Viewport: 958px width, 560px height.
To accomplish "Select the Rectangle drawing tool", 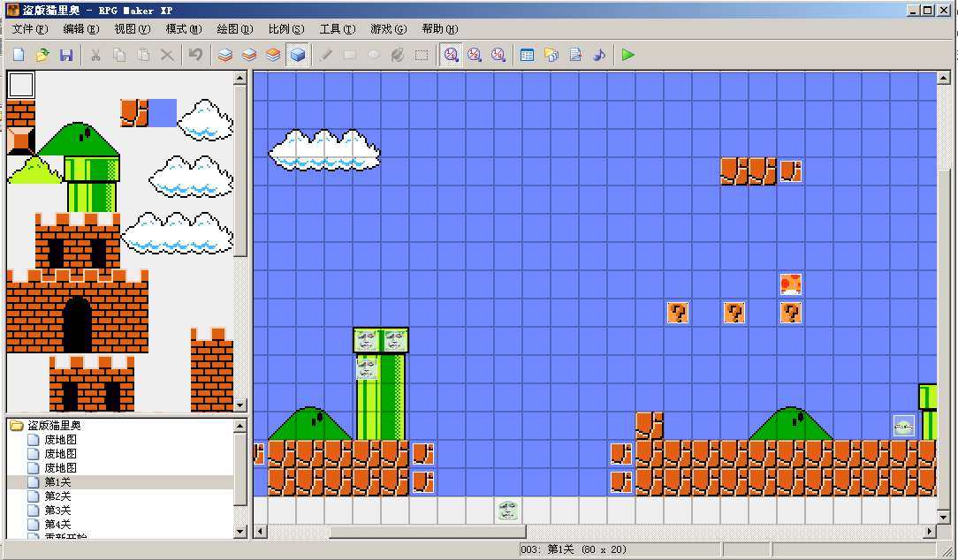I will [350, 55].
